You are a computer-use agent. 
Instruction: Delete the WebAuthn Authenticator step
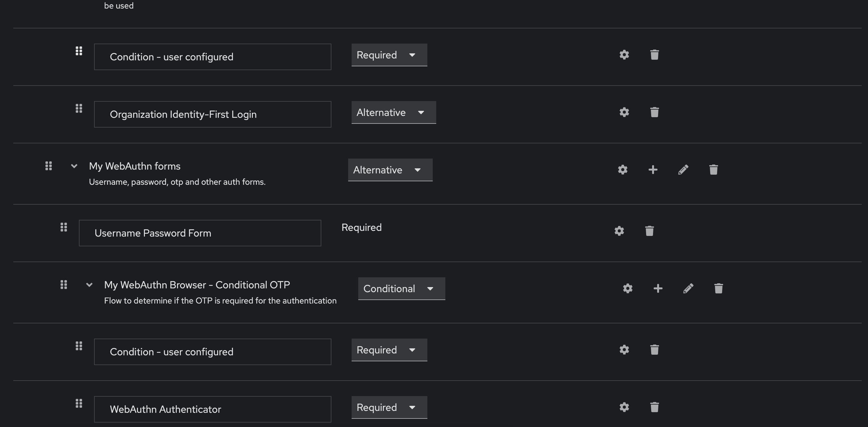pos(654,407)
